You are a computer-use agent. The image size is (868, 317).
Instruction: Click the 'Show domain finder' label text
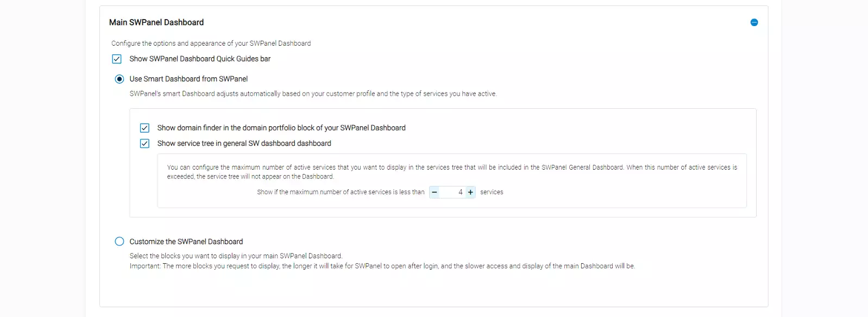click(281, 128)
